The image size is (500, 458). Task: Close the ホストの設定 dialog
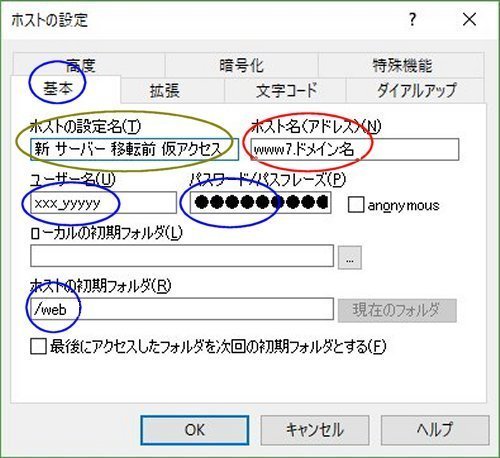[x=469, y=20]
